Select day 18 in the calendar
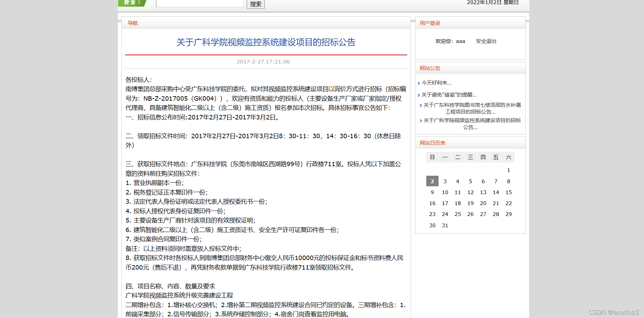 pos(458,203)
